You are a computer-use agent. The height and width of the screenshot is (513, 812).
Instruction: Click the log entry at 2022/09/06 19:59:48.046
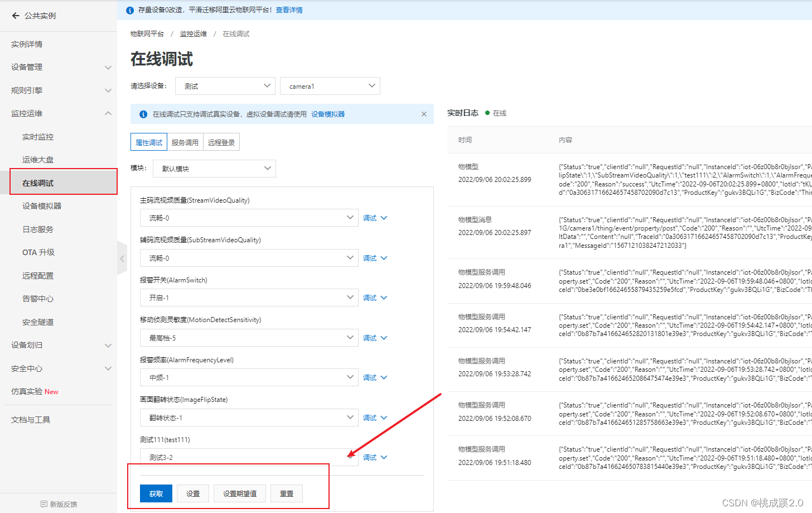629,281
